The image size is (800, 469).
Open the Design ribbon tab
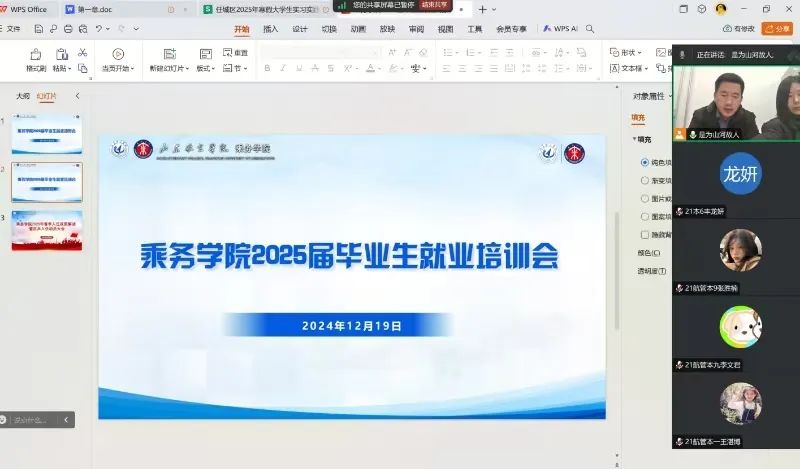point(300,29)
